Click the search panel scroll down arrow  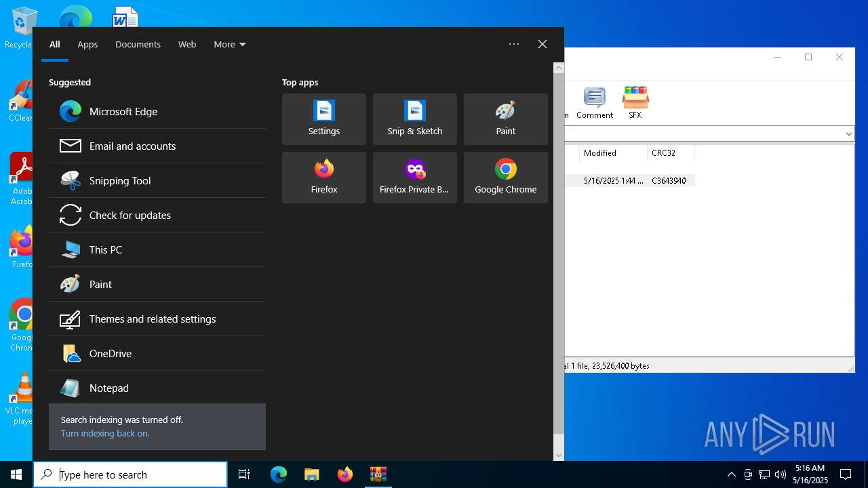559,455
